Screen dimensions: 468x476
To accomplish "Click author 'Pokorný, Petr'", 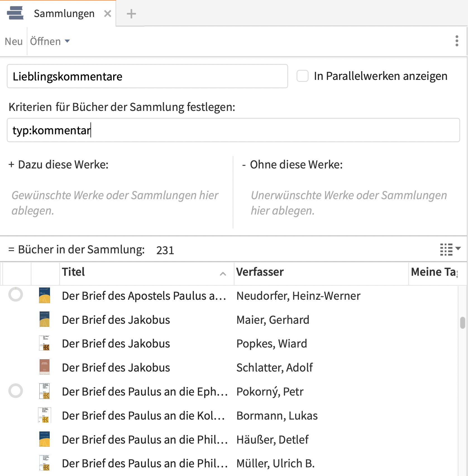I will click(270, 391).
